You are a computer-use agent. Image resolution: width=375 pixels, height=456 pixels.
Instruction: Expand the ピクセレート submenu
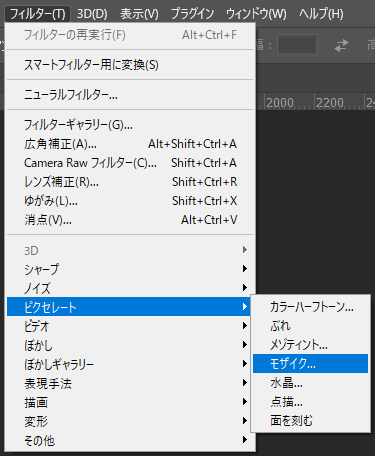tap(129, 307)
